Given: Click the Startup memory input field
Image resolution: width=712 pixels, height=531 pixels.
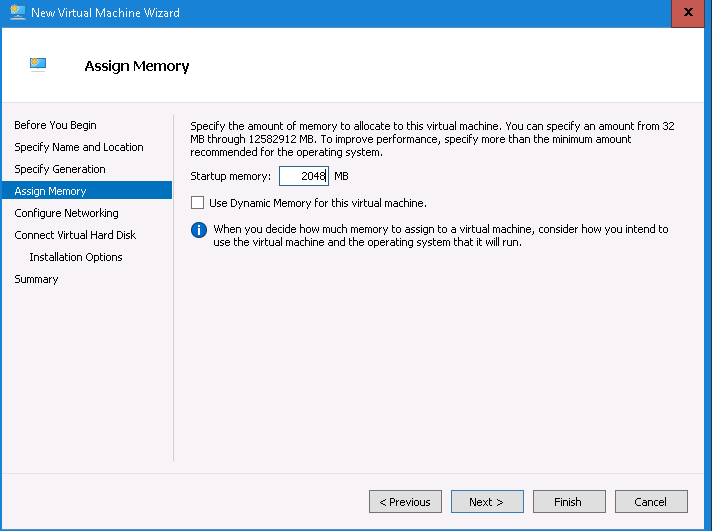Looking at the screenshot, I should pos(303,176).
